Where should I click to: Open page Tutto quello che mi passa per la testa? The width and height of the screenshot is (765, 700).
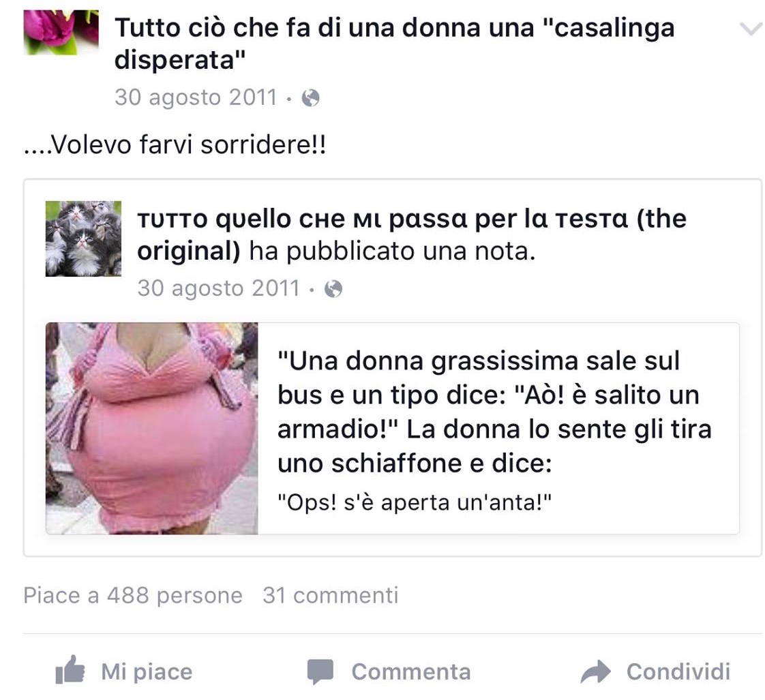tap(412, 234)
